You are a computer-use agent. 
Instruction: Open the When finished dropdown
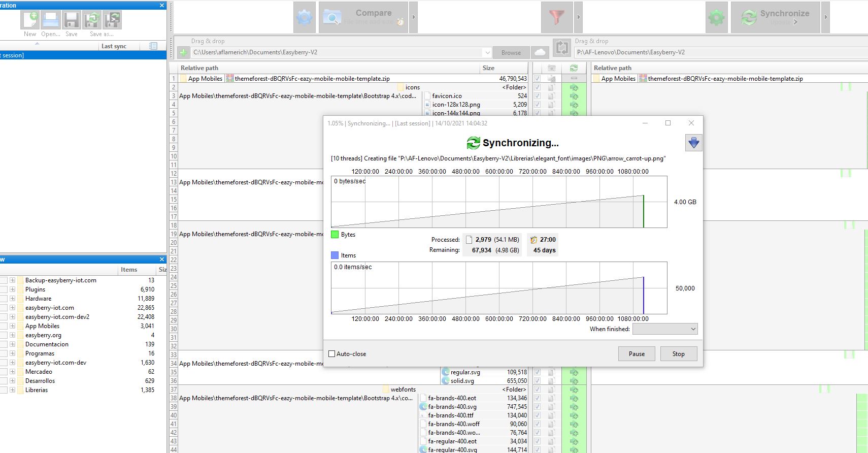coord(665,329)
